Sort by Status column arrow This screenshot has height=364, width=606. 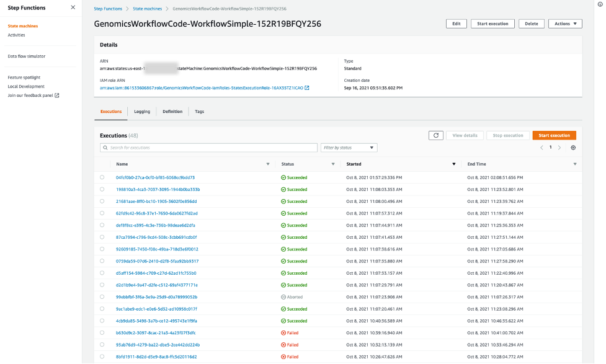[x=333, y=164]
